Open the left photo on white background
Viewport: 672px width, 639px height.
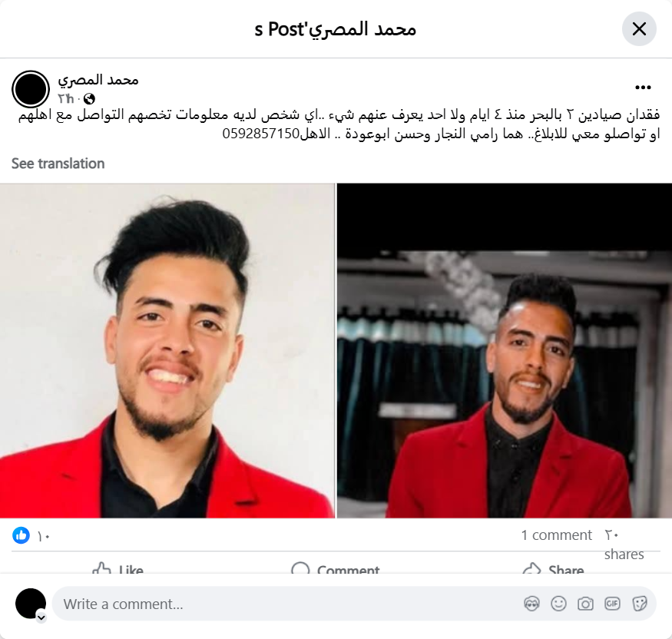pyautogui.click(x=167, y=350)
